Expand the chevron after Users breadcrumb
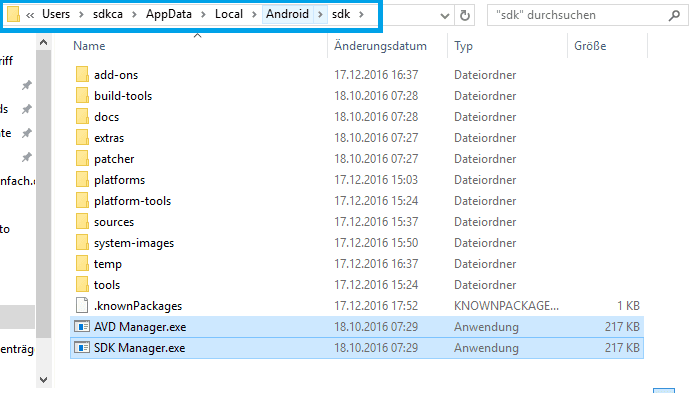This screenshot has width=698, height=393. [81, 15]
